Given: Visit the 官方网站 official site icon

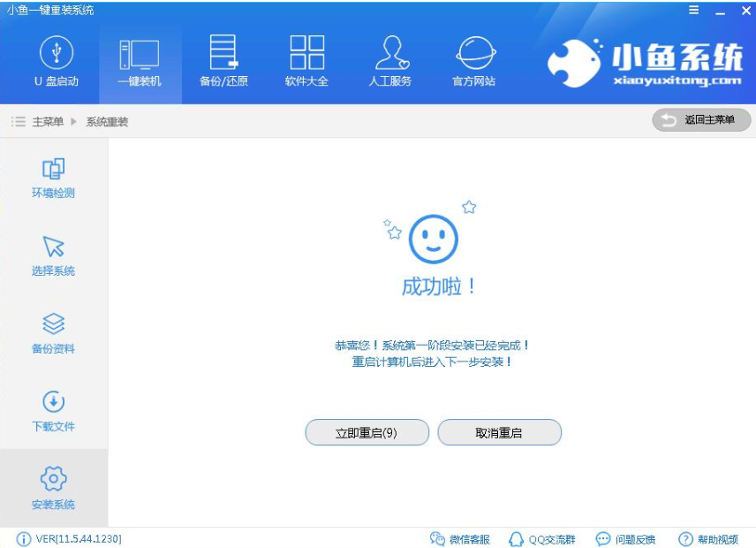Looking at the screenshot, I should 474,60.
